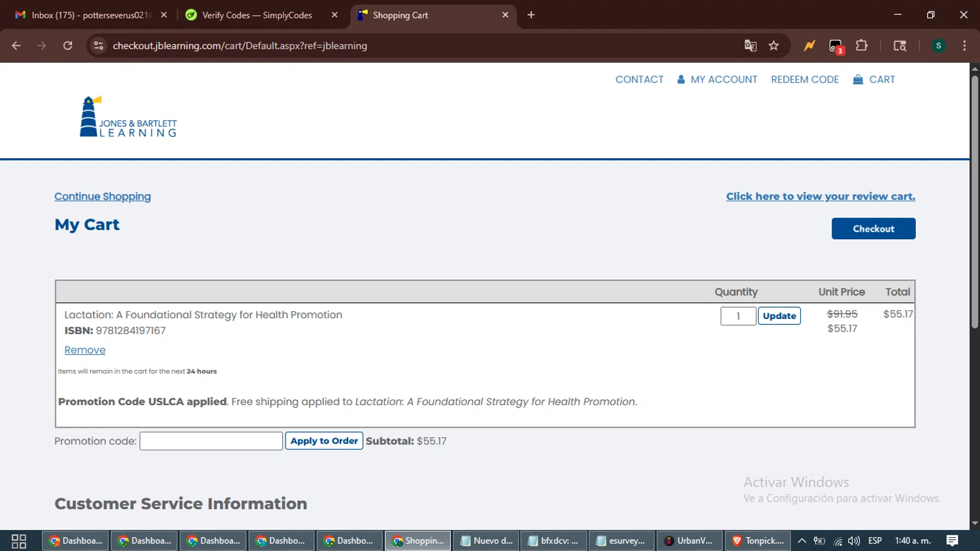980x551 pixels.
Task: Open MY ACCOUNT from the header
Action: (724, 80)
